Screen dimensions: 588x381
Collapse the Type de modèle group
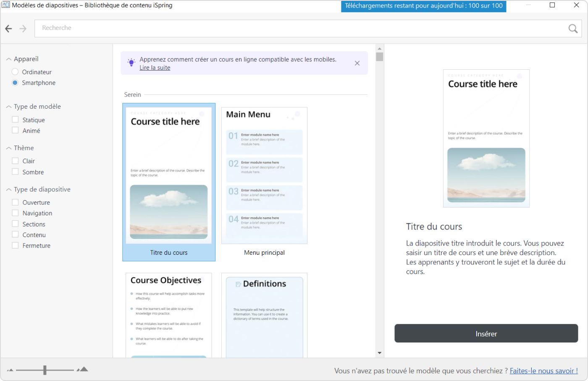pos(9,107)
